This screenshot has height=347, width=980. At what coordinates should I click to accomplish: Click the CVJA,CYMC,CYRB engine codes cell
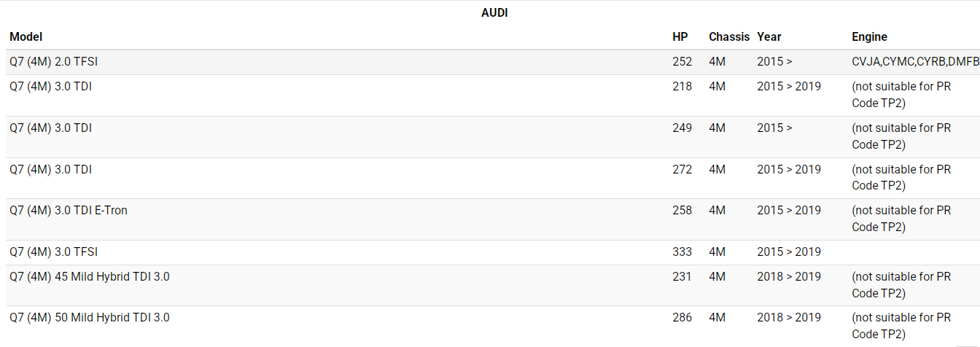pyautogui.click(x=915, y=62)
